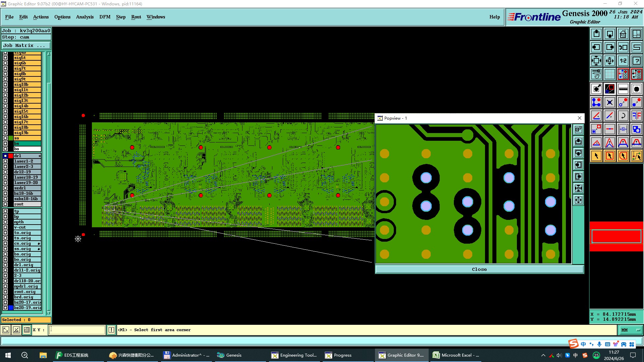The image size is (644, 362).
Task: Select the layer name bs
Action: click(x=27, y=143)
